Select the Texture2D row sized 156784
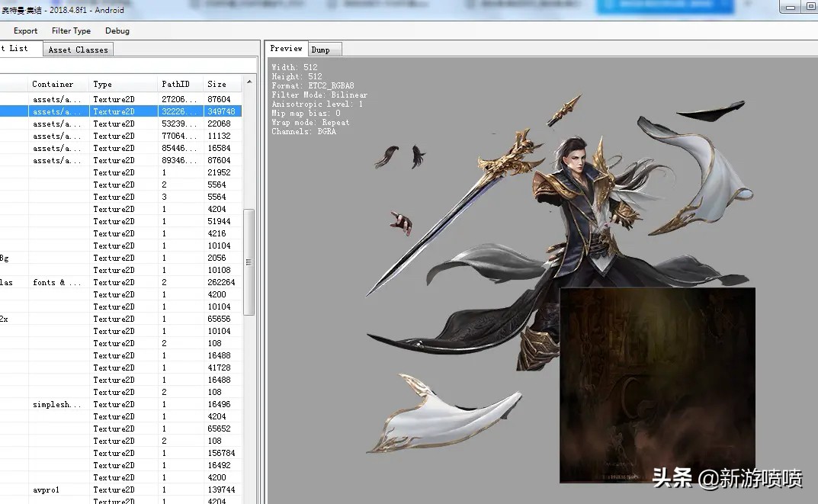The image size is (818, 504). pyautogui.click(x=121, y=453)
